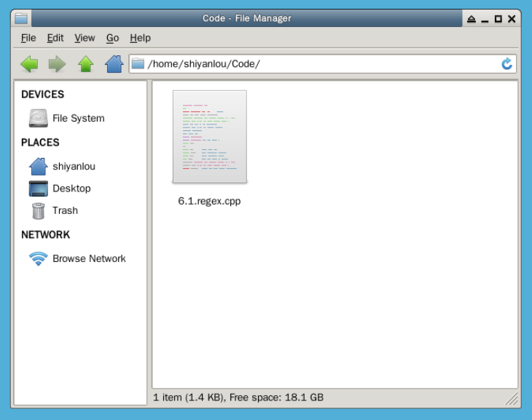The width and height of the screenshot is (532, 420).
Task: Open parent folder with up arrow
Action: point(86,64)
